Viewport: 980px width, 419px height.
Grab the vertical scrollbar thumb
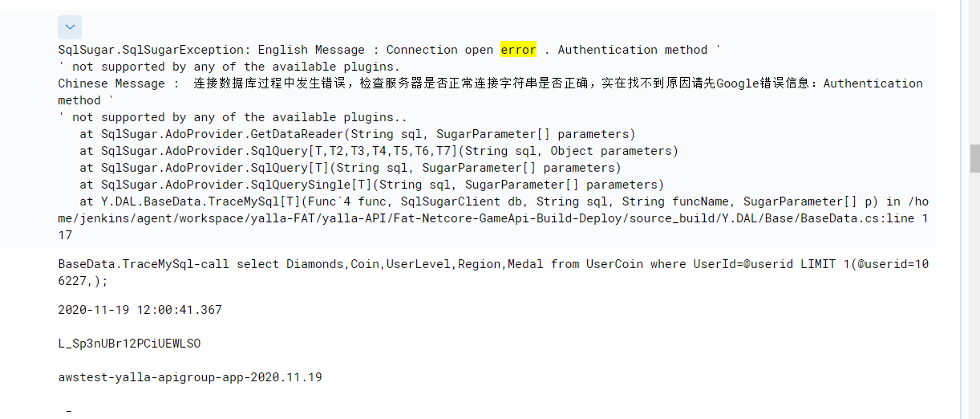click(974, 158)
